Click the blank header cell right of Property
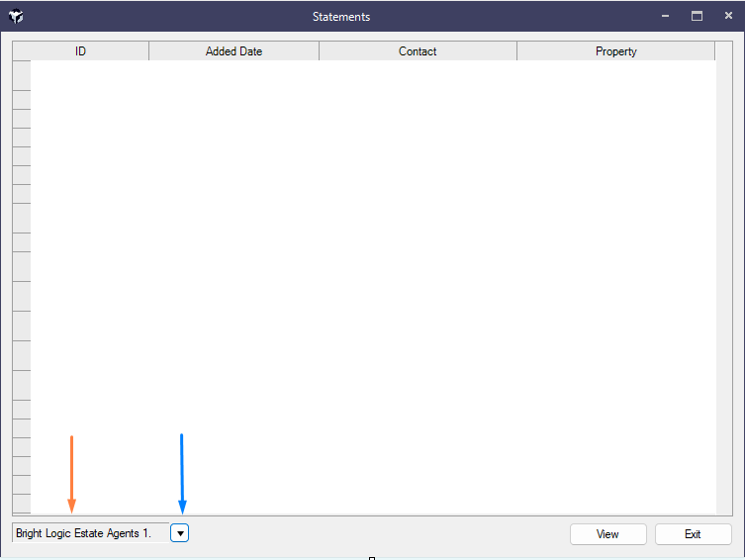Viewport: 745px width, 560px height. click(x=723, y=51)
